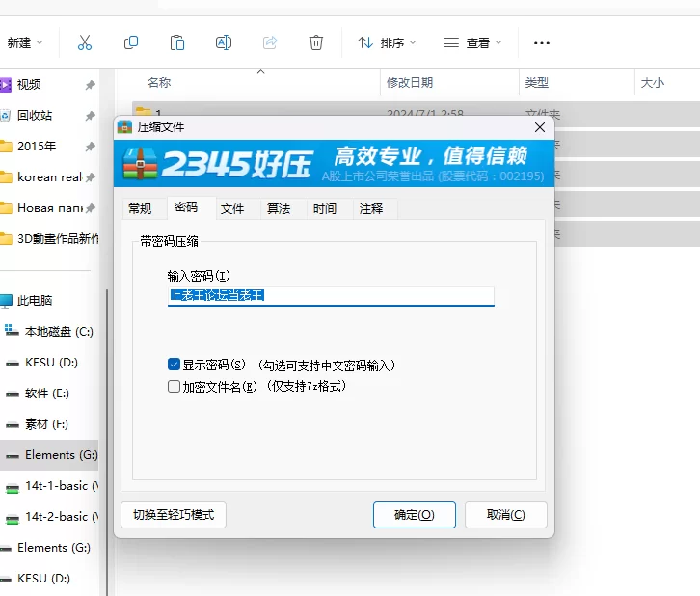Click the Delete trash icon in Explorer toolbar
700x596 pixels.
(316, 42)
